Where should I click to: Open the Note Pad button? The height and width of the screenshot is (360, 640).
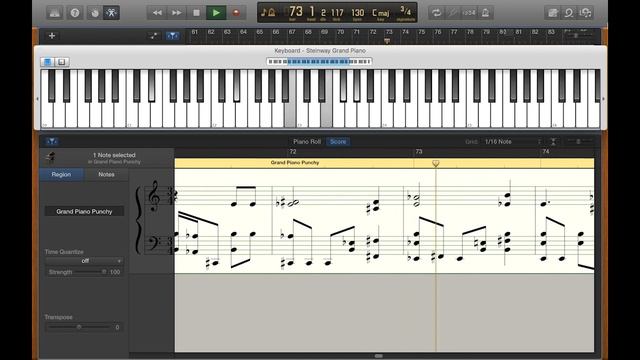coord(553,13)
